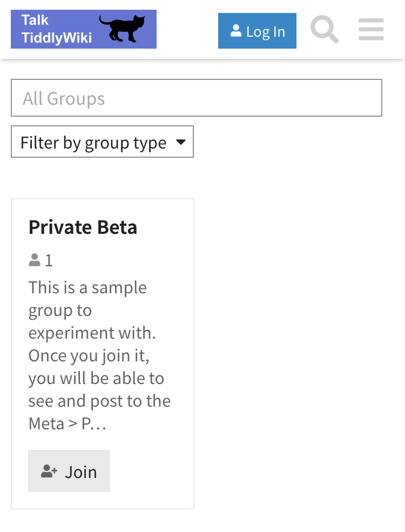The width and height of the screenshot is (405, 532).
Task: Click the person icon inside Log In
Action: [236, 31]
